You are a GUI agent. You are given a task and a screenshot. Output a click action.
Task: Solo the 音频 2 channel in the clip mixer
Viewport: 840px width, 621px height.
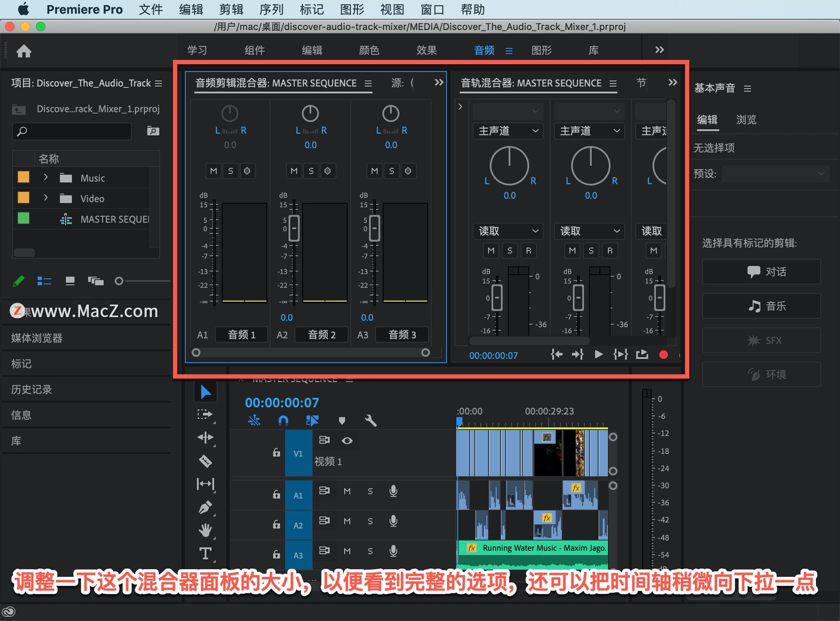click(311, 171)
